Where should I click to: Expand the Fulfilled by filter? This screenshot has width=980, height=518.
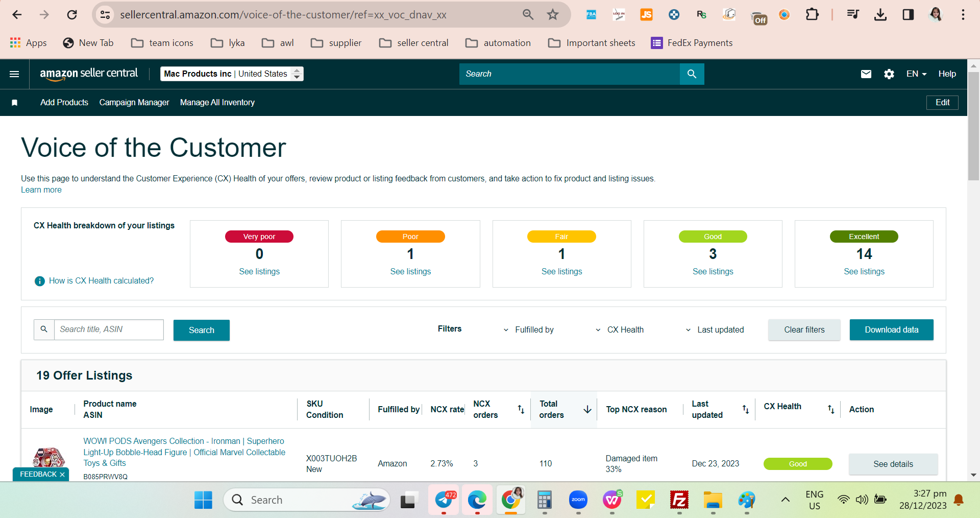tap(529, 330)
